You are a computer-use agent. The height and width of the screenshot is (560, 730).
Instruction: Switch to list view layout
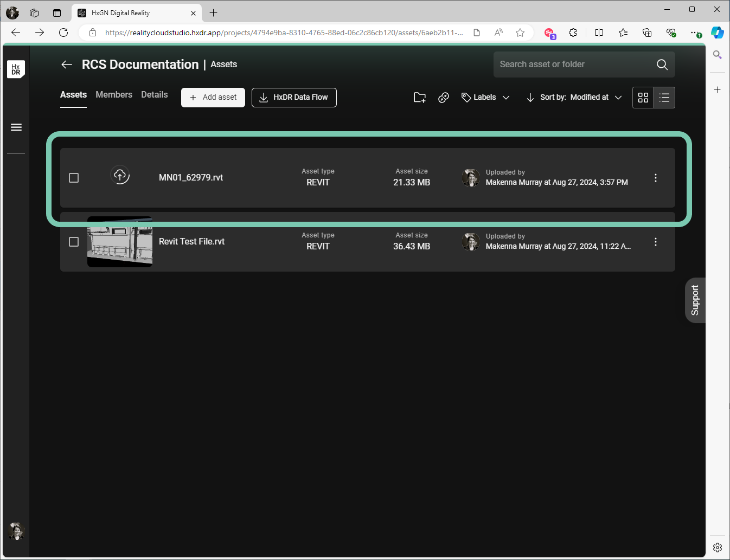click(x=664, y=98)
